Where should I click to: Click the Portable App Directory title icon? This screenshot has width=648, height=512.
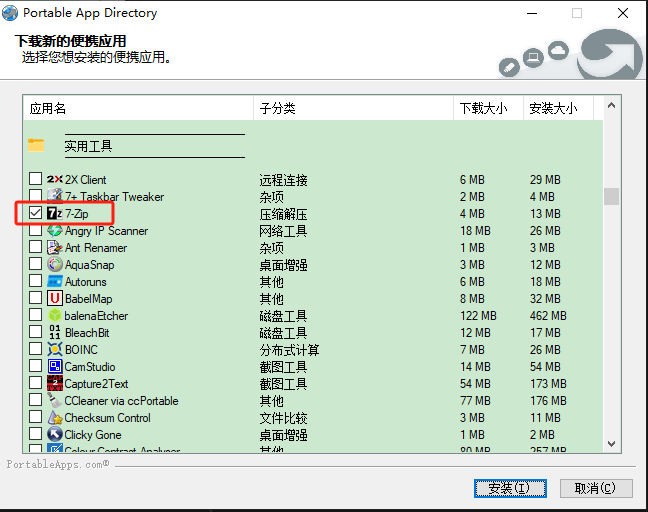tap(10, 13)
